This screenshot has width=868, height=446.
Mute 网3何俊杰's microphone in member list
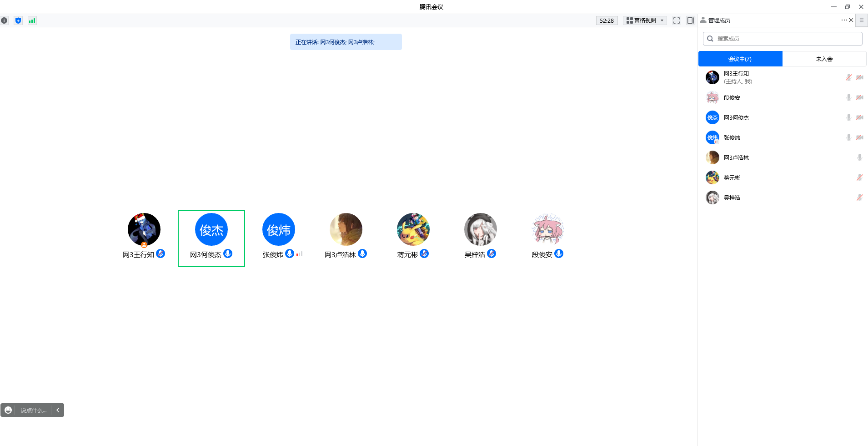tap(848, 117)
